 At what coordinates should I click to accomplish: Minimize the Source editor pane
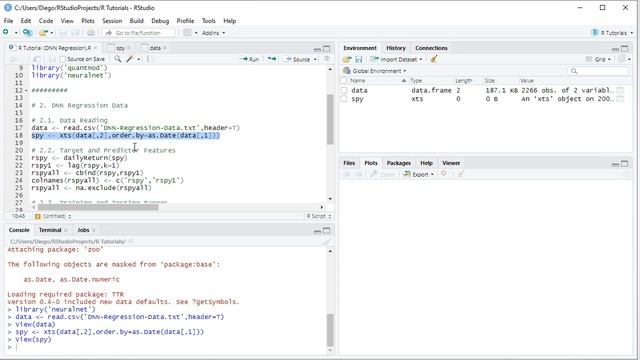click(317, 49)
